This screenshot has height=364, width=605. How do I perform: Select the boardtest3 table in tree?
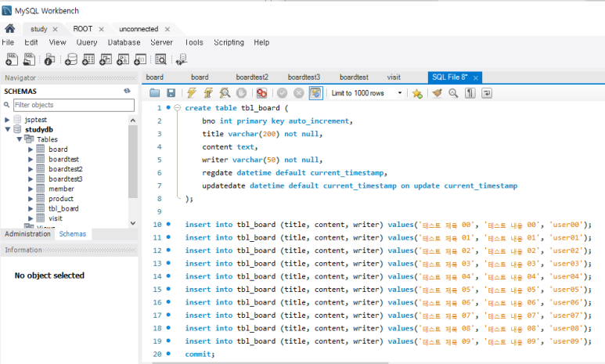[x=65, y=179]
